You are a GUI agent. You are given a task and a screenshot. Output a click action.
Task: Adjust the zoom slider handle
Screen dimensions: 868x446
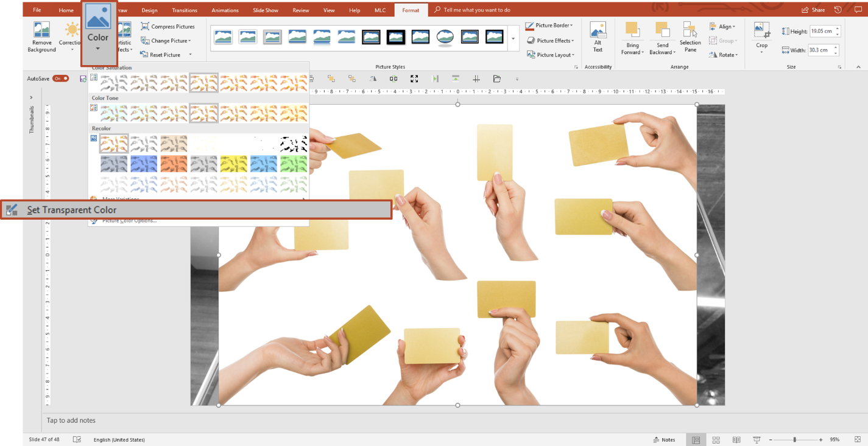794,439
